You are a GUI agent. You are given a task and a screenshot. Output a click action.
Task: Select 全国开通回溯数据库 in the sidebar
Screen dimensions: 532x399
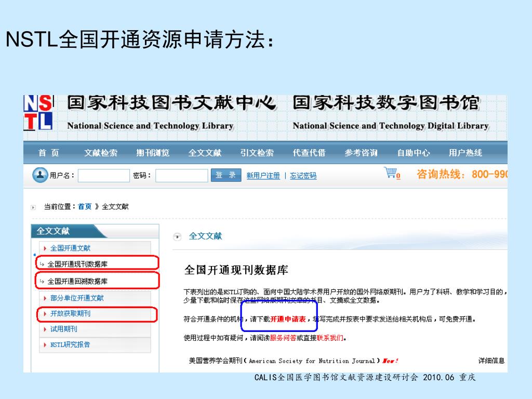tap(77, 281)
